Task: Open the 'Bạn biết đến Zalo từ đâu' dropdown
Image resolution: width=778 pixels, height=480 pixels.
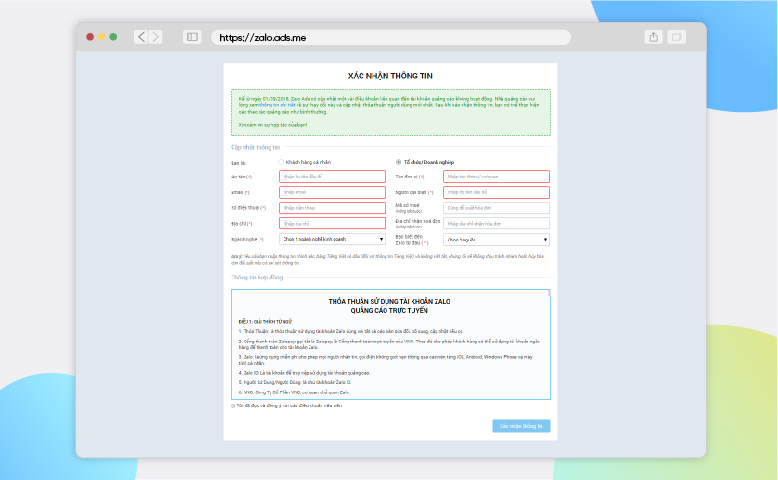Action: point(496,240)
